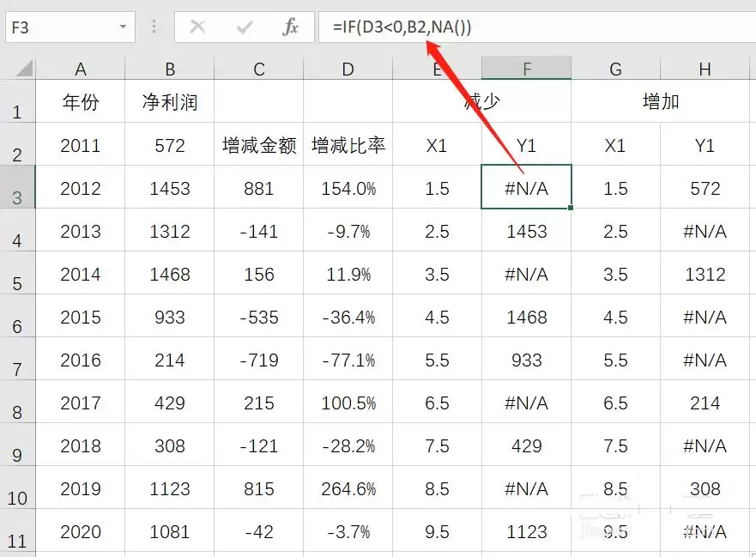
Task: Select column H header
Action: [705, 69]
